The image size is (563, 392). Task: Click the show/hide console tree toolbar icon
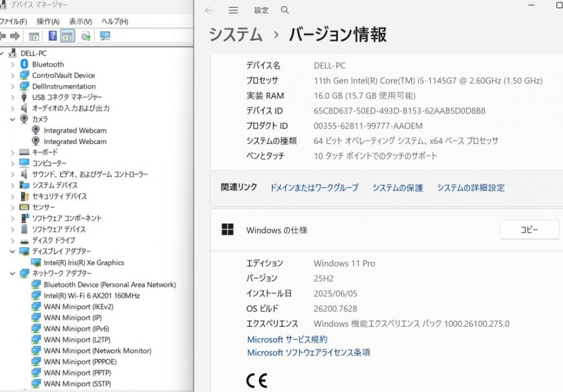tap(34, 36)
